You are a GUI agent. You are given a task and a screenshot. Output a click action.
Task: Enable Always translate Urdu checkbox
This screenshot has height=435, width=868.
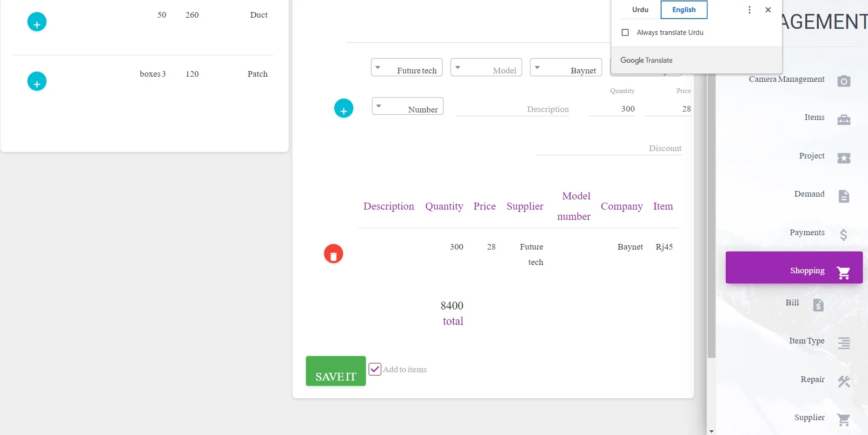pos(625,33)
